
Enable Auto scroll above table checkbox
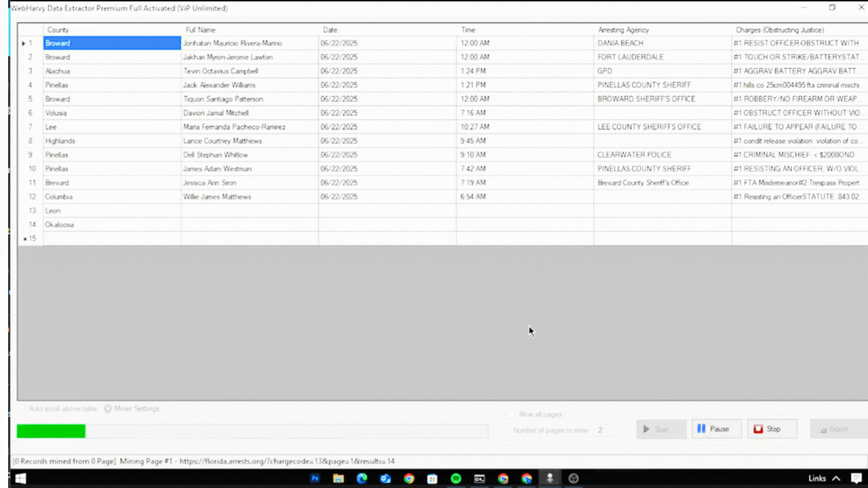pyautogui.click(x=22, y=409)
